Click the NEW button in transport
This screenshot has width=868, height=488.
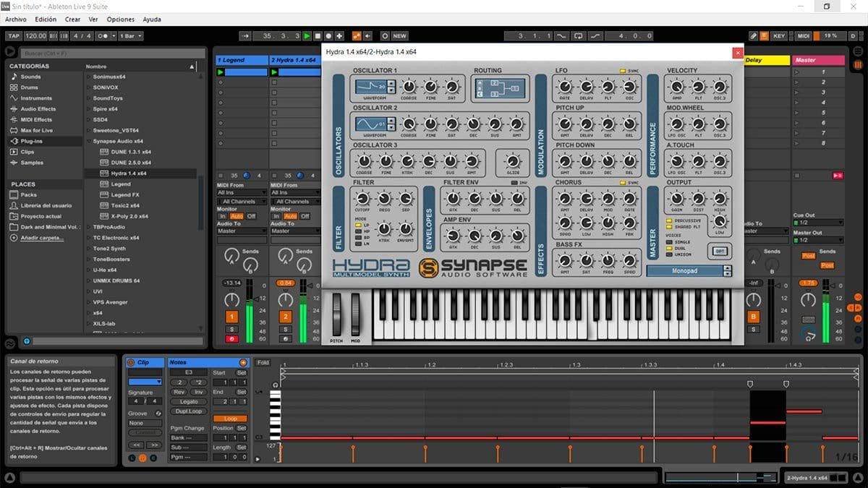[x=399, y=35]
